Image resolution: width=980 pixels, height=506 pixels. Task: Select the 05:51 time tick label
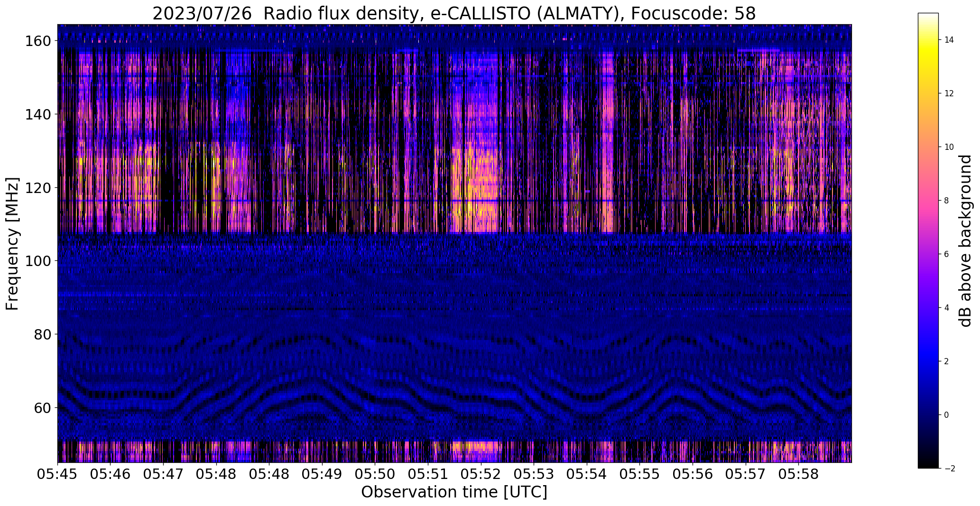428,474
